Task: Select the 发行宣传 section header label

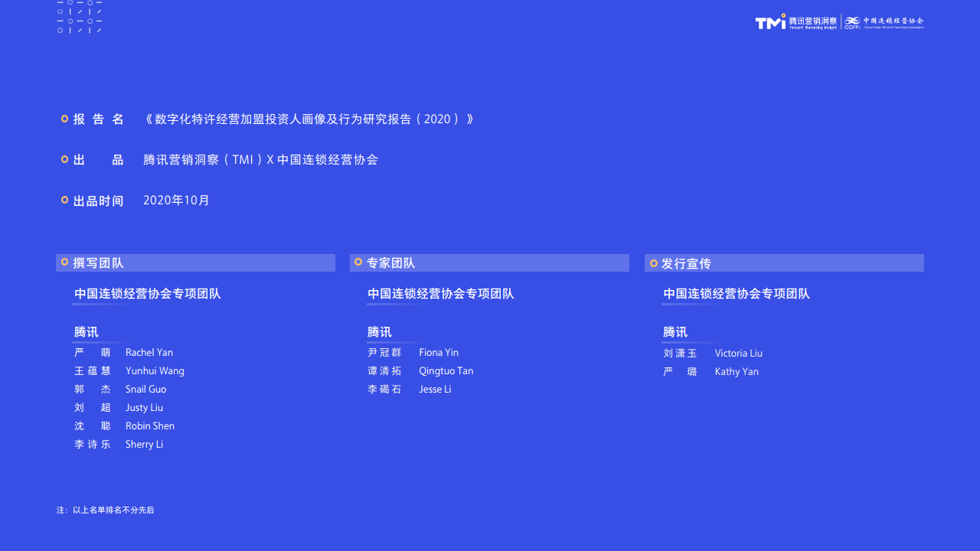Action: [x=686, y=264]
